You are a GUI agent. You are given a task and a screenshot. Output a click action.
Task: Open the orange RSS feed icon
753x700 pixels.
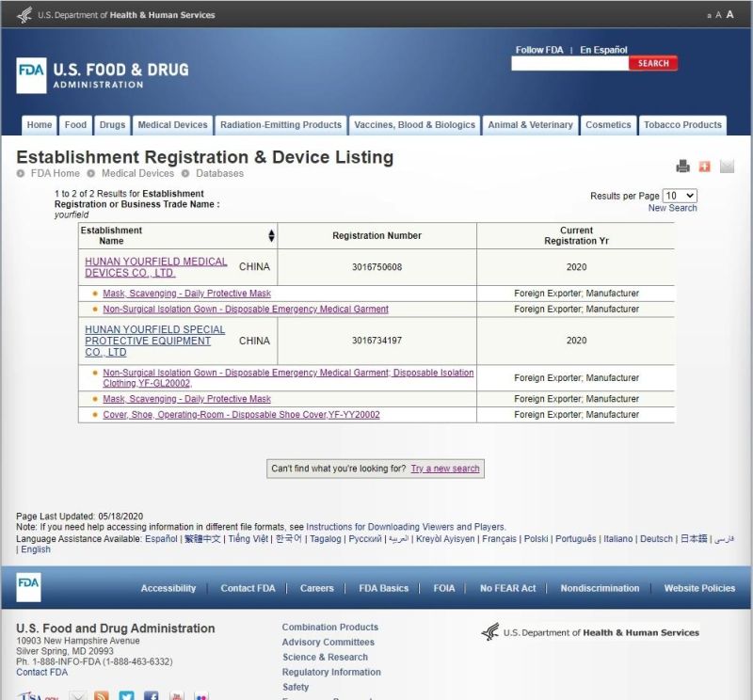pos(102,695)
